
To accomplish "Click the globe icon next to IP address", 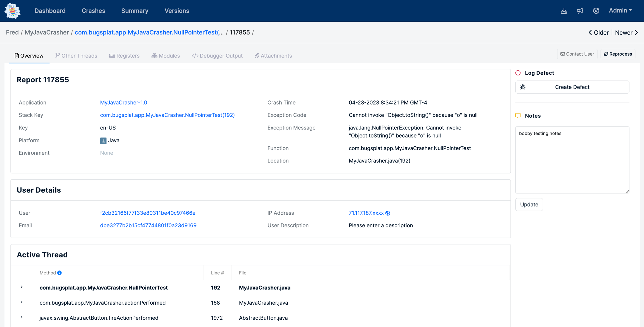I will point(388,213).
